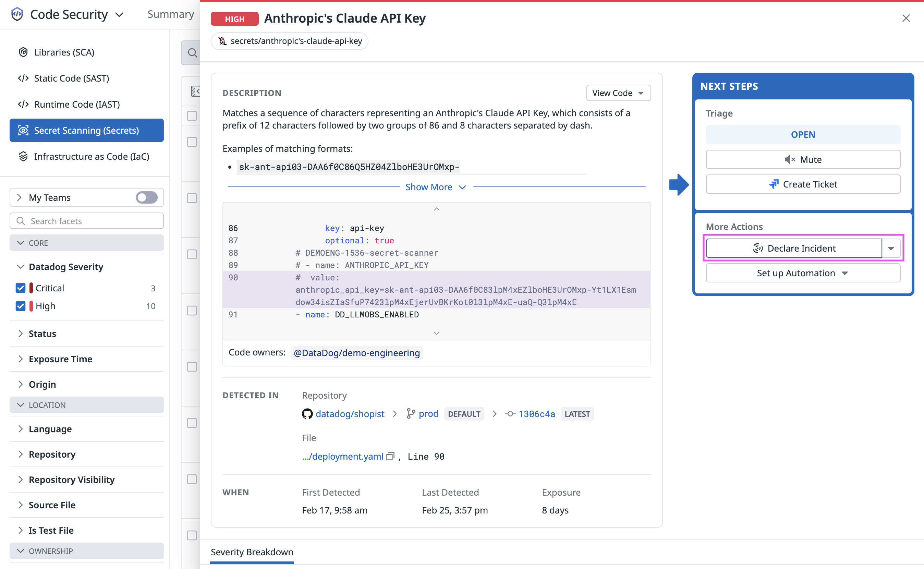924x569 pixels.
Task: Click the search magnifier icon in list
Action: (192, 53)
